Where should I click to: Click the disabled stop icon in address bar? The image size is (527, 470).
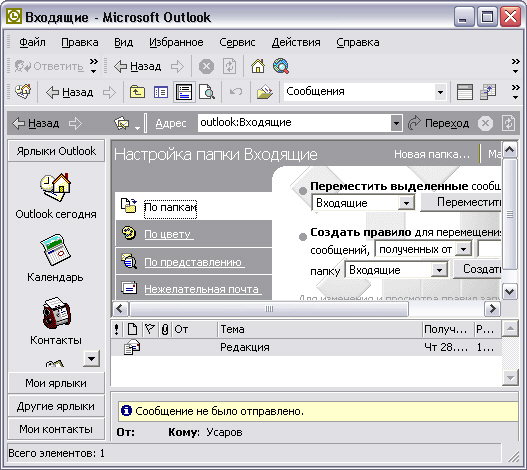tap(485, 123)
